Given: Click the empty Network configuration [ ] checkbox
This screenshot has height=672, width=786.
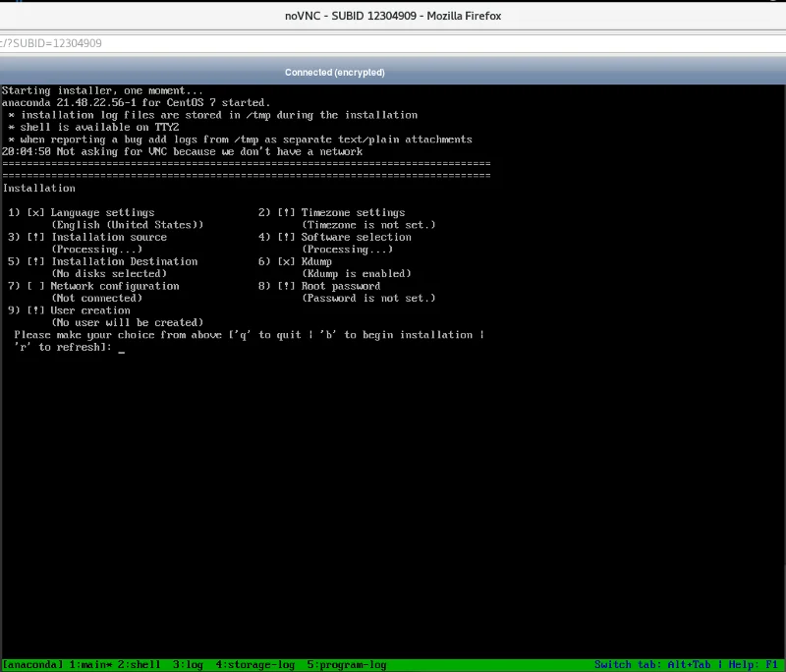Looking at the screenshot, I should point(35,286).
